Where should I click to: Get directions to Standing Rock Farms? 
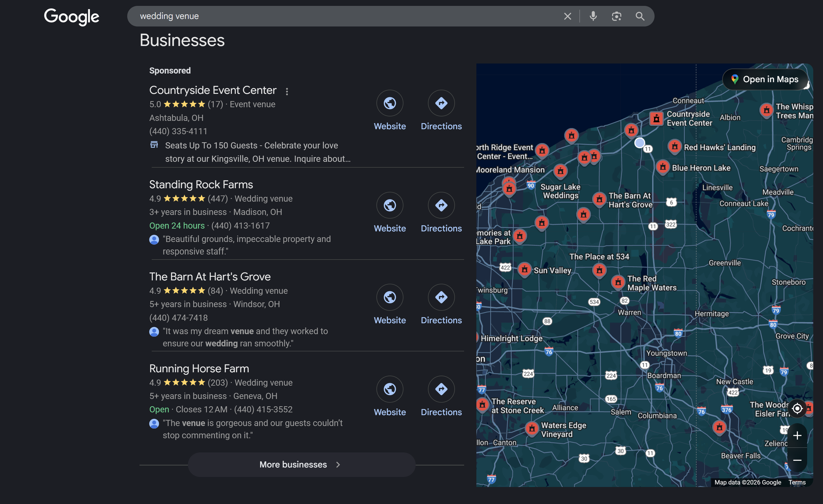(441, 205)
